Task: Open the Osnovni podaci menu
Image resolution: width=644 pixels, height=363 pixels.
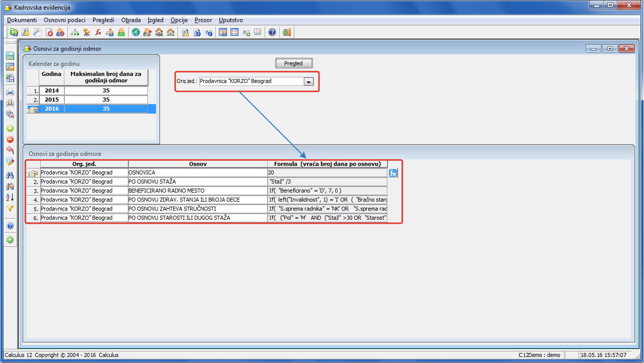Action: point(64,20)
